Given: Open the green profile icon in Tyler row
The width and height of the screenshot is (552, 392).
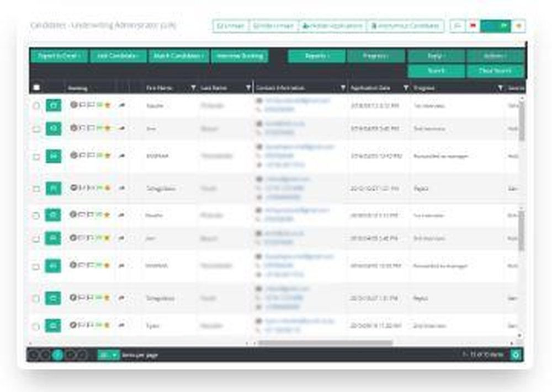Looking at the screenshot, I should tap(53, 326).
